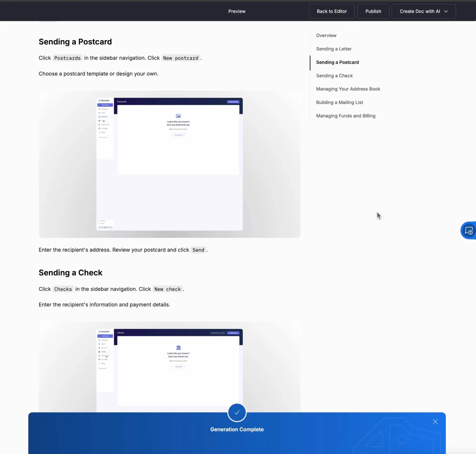Click the Preview tab at top

click(x=237, y=11)
